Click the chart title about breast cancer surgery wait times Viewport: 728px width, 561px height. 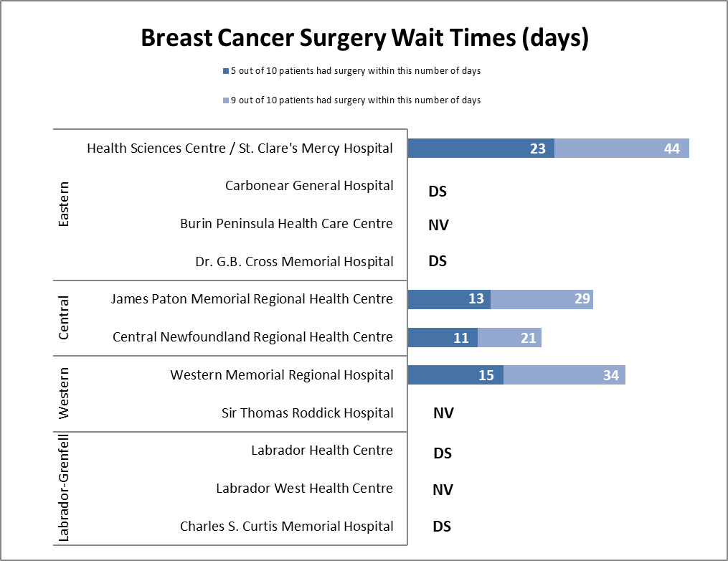(x=364, y=38)
